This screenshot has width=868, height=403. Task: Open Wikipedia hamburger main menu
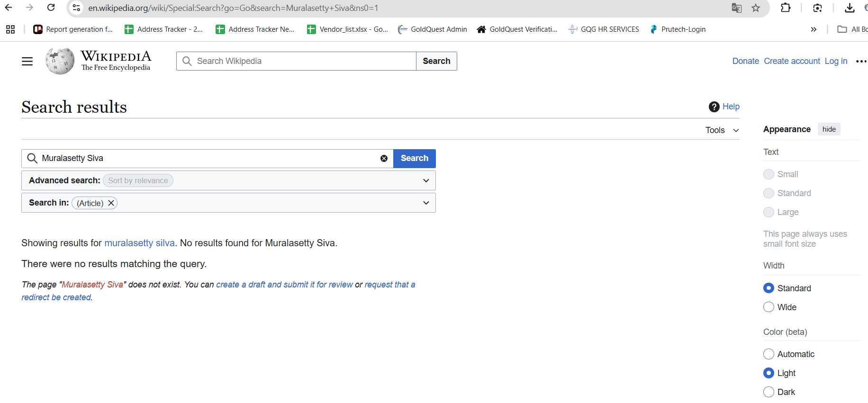[27, 61]
